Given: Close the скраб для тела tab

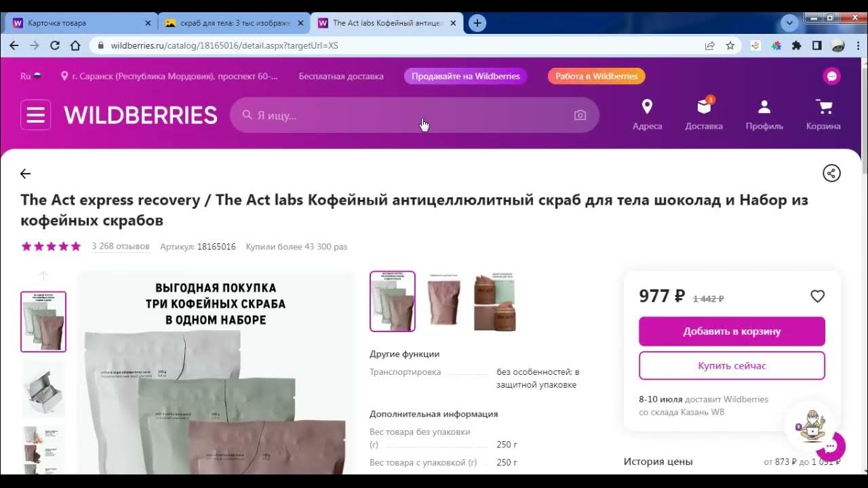Looking at the screenshot, I should coord(300,23).
